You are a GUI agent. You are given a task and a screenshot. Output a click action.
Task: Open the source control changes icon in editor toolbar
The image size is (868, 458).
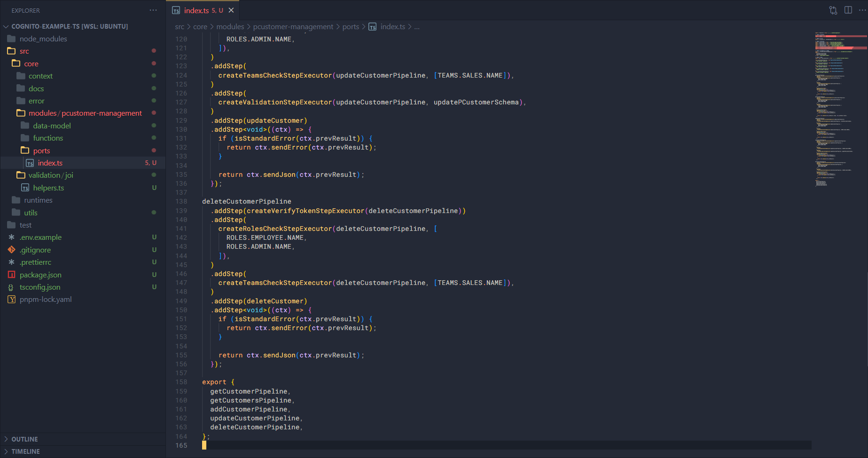click(x=833, y=10)
